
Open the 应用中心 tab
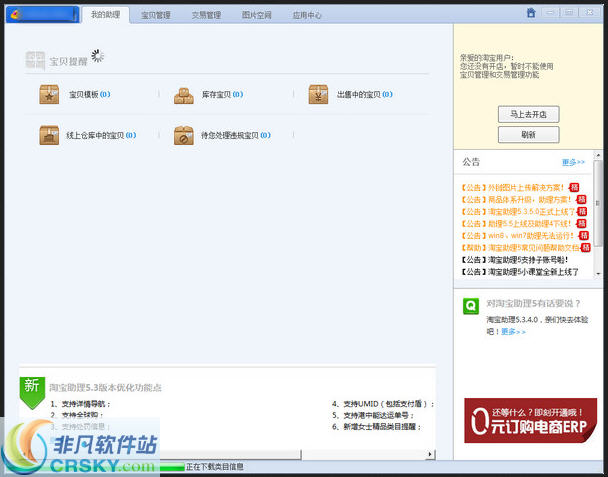coord(307,15)
